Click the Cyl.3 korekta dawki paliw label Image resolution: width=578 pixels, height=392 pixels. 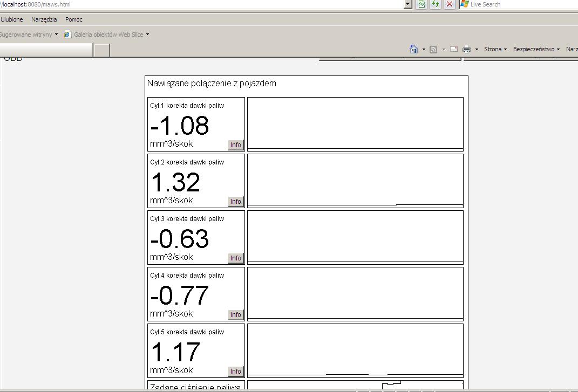187,219
